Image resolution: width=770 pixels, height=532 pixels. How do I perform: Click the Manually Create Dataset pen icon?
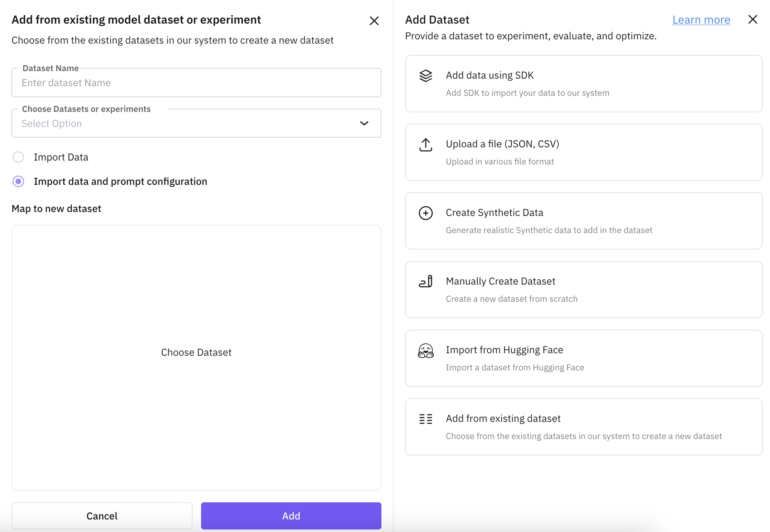425,282
